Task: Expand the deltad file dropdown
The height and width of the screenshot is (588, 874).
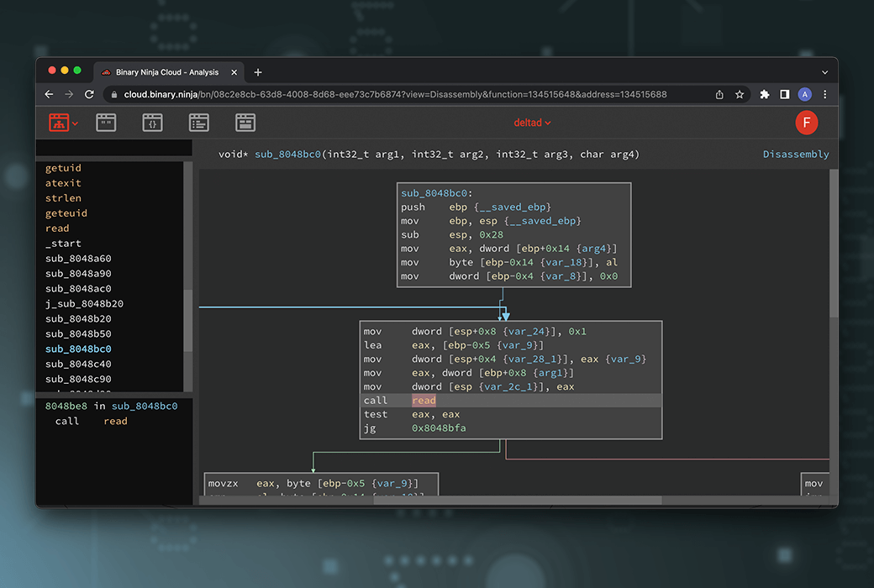Action: 533,123
